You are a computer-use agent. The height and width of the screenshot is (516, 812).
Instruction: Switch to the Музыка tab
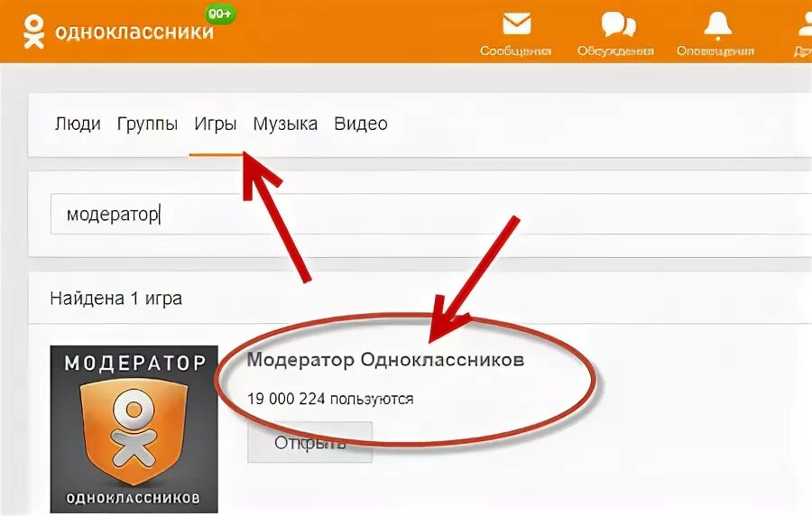coord(285,124)
